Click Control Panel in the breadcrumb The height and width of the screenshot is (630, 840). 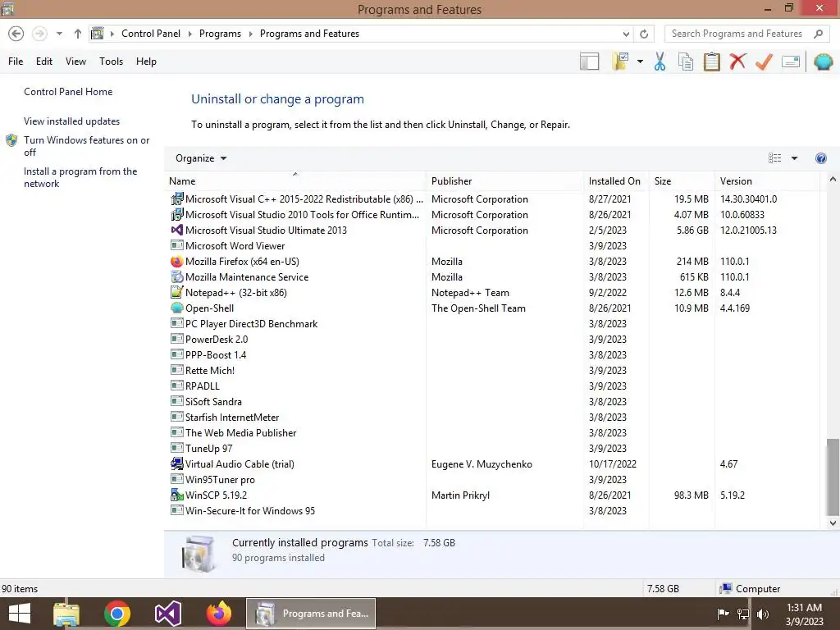point(151,34)
